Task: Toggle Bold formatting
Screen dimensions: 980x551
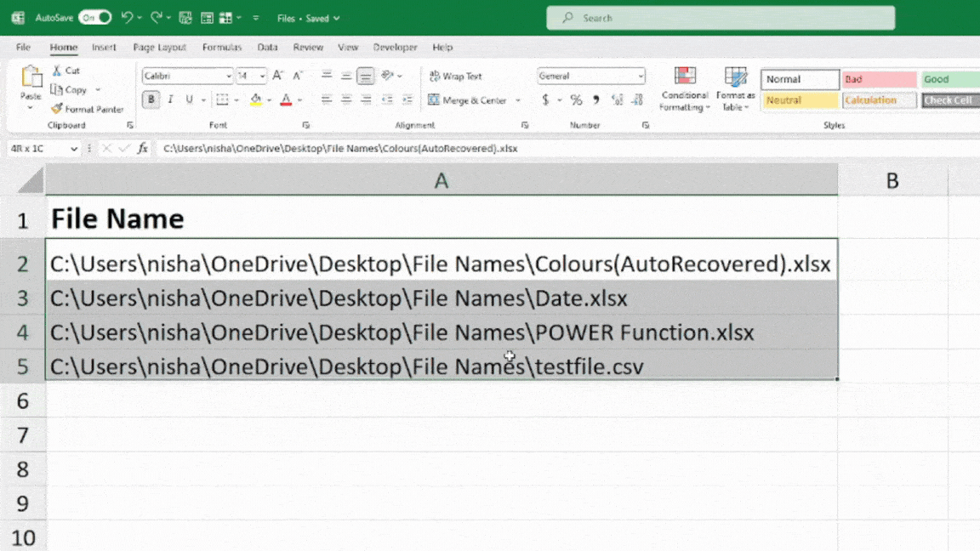Action: click(x=151, y=99)
